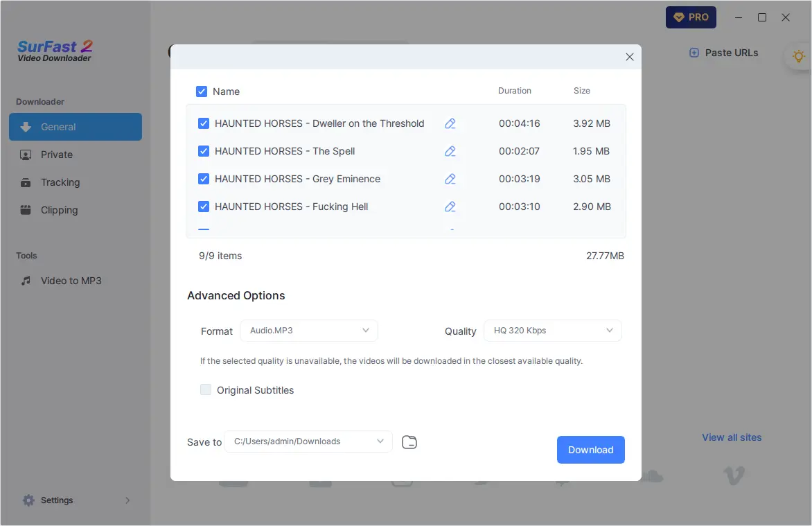812x526 pixels.
Task: Click the Paste URLs button
Action: tap(723, 53)
